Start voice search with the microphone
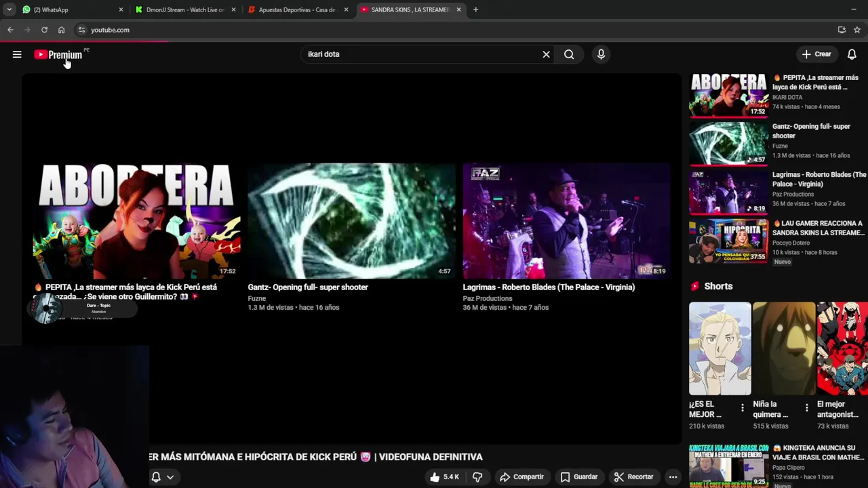868x488 pixels. click(601, 54)
